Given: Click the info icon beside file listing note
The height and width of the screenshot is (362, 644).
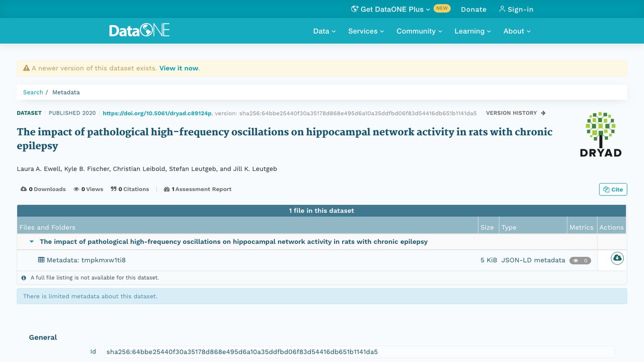Looking at the screenshot, I should tap(24, 278).
